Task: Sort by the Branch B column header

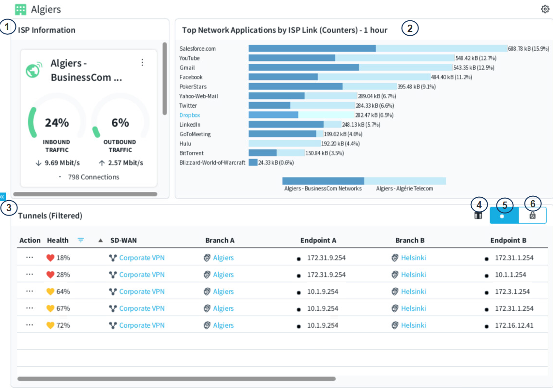Action: click(x=409, y=240)
